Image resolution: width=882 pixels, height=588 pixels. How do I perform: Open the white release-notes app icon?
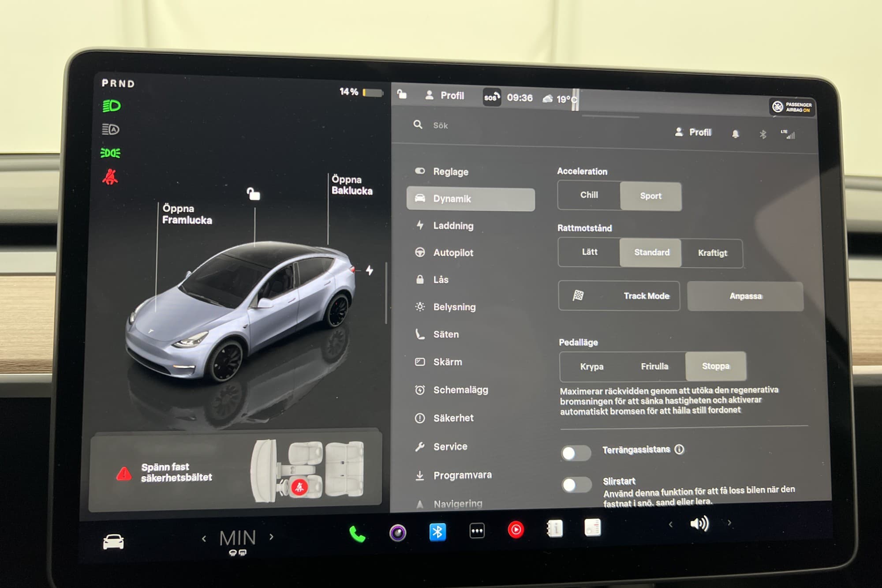pyautogui.click(x=593, y=528)
